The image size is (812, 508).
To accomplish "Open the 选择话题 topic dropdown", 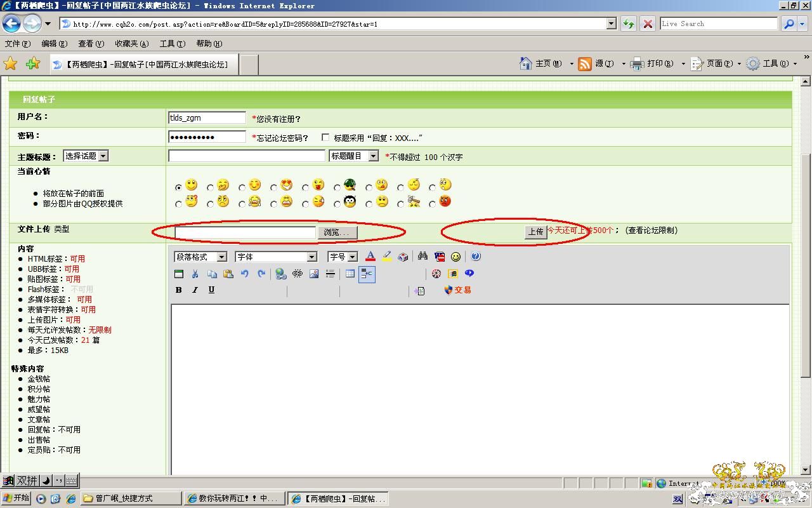I will [86, 156].
